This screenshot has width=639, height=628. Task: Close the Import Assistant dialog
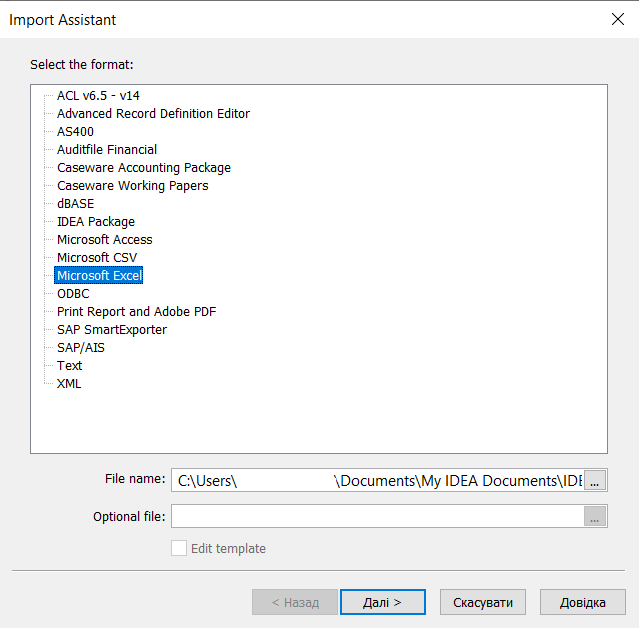click(x=618, y=19)
